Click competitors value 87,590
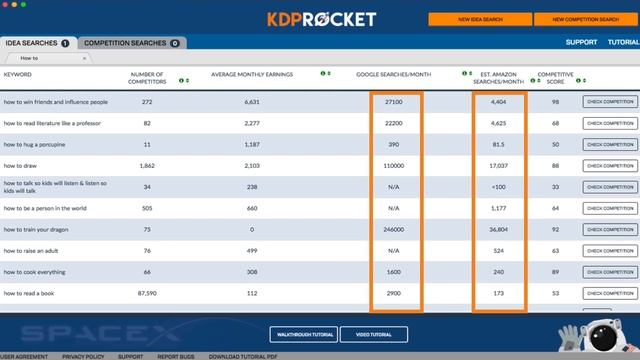 (x=147, y=293)
